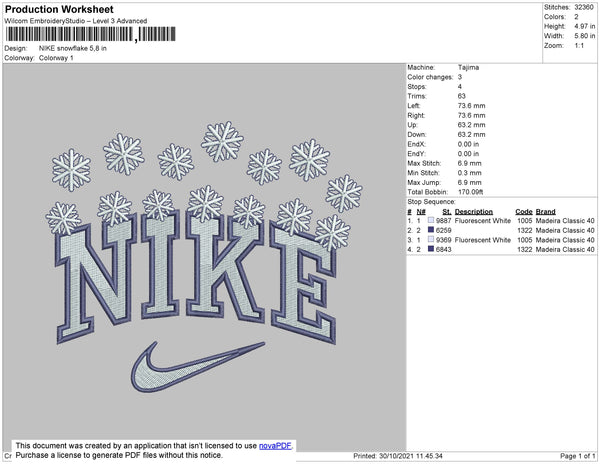This screenshot has height=464, width=600.
Task: Open the novaPDF link in the notice
Action: 275,446
